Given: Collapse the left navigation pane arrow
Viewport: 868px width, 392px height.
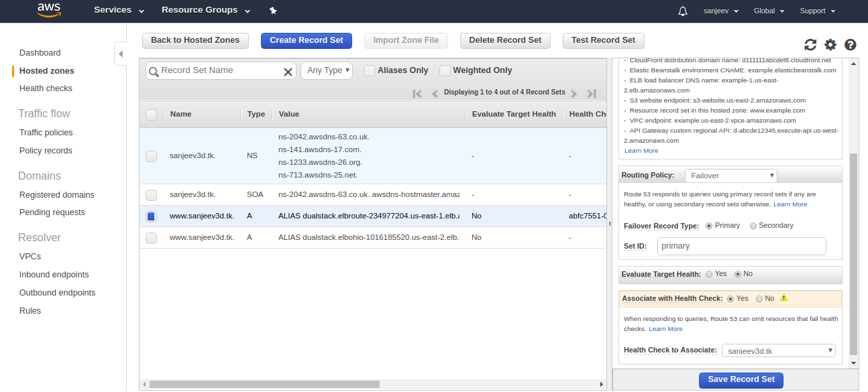Looking at the screenshot, I should coord(120,54).
